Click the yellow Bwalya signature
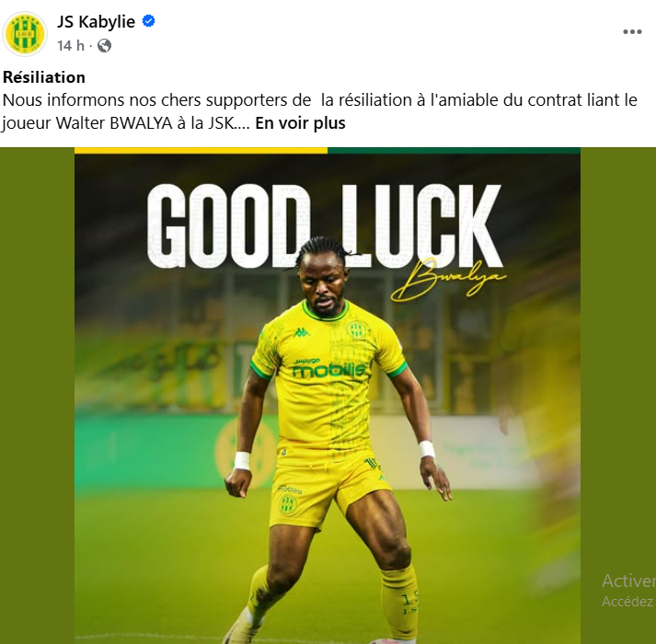The width and height of the screenshot is (656, 644). [448, 281]
